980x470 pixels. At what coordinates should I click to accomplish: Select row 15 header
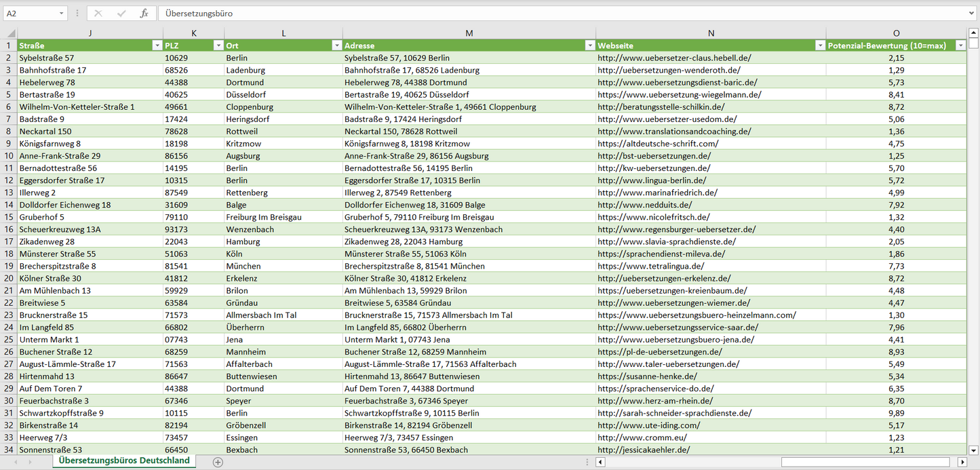[x=9, y=217]
